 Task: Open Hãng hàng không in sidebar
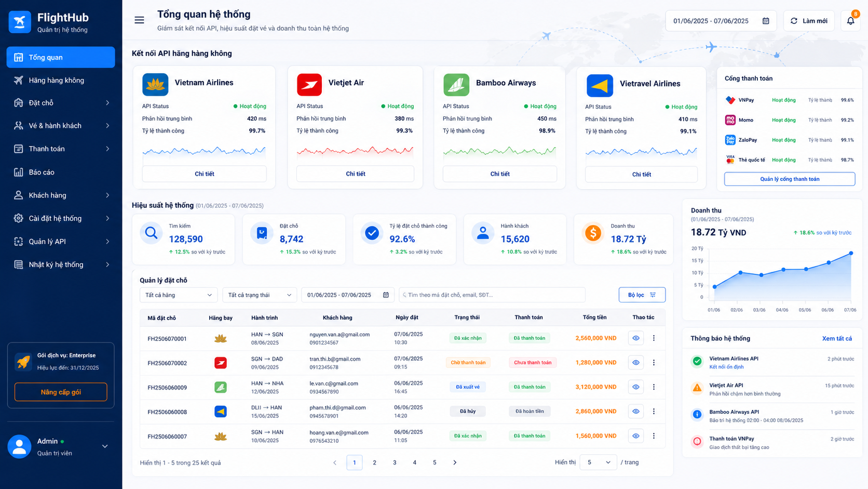coord(61,80)
